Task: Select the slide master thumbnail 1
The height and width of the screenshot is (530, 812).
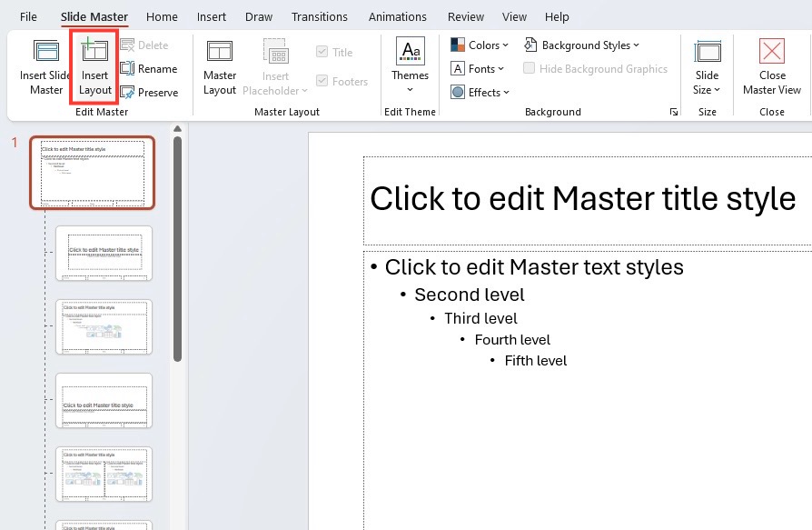Action: [92, 173]
